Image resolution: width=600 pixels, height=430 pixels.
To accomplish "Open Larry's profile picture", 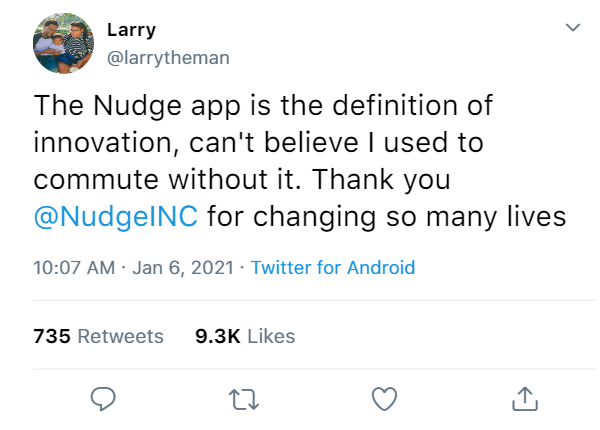I will click(63, 43).
